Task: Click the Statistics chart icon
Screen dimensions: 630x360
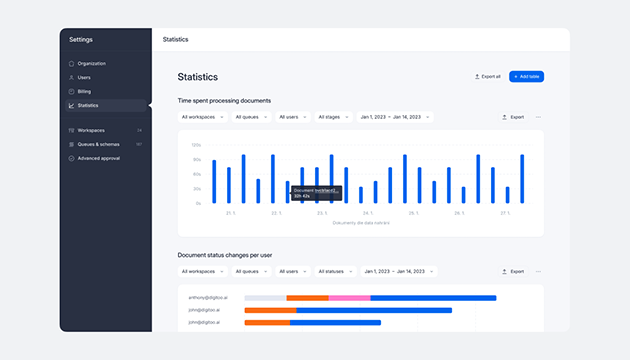Action: [x=71, y=106]
